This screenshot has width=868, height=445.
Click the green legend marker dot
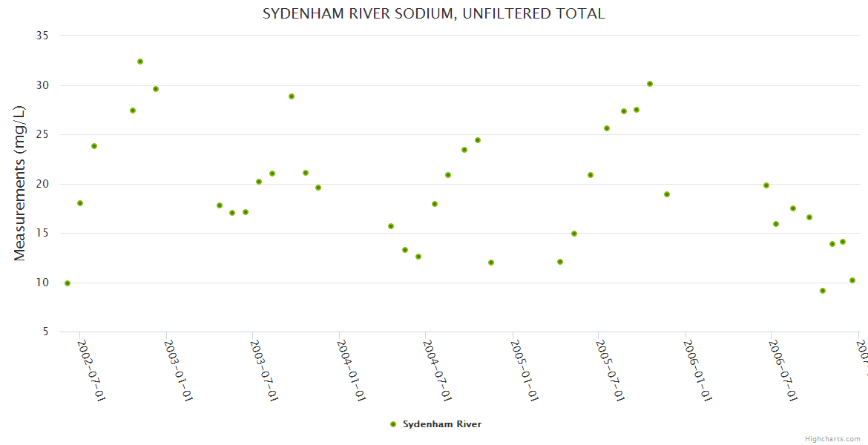pyautogui.click(x=393, y=424)
